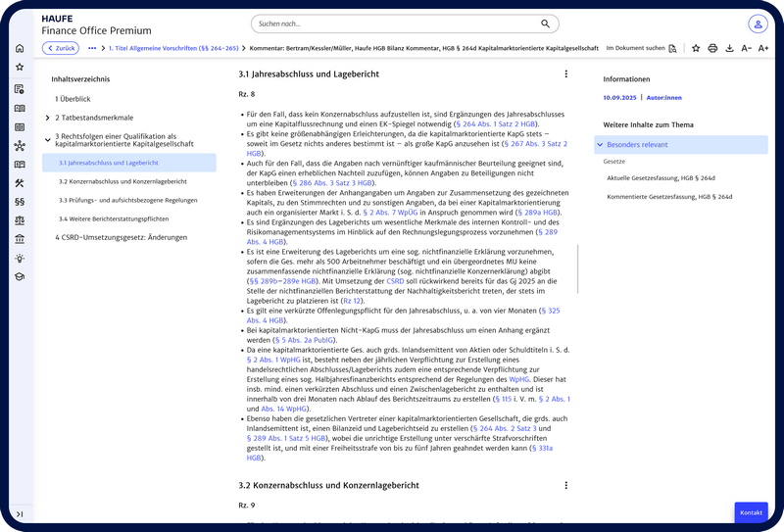The image size is (784, 532).
Task: Print the document using the printer icon
Action: coord(712,48)
